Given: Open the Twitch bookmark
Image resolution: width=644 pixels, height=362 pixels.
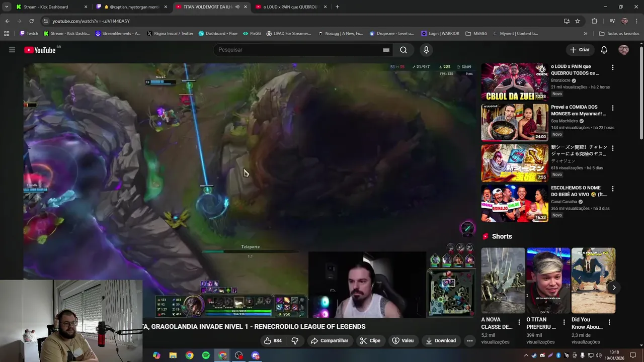Looking at the screenshot, I should tap(29, 34).
